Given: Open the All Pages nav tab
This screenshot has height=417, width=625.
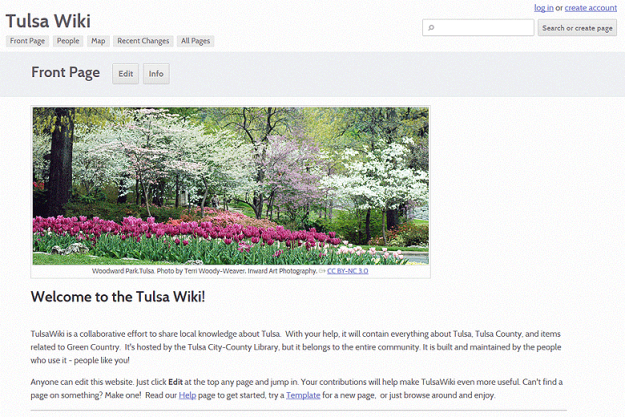Looking at the screenshot, I should [x=195, y=41].
